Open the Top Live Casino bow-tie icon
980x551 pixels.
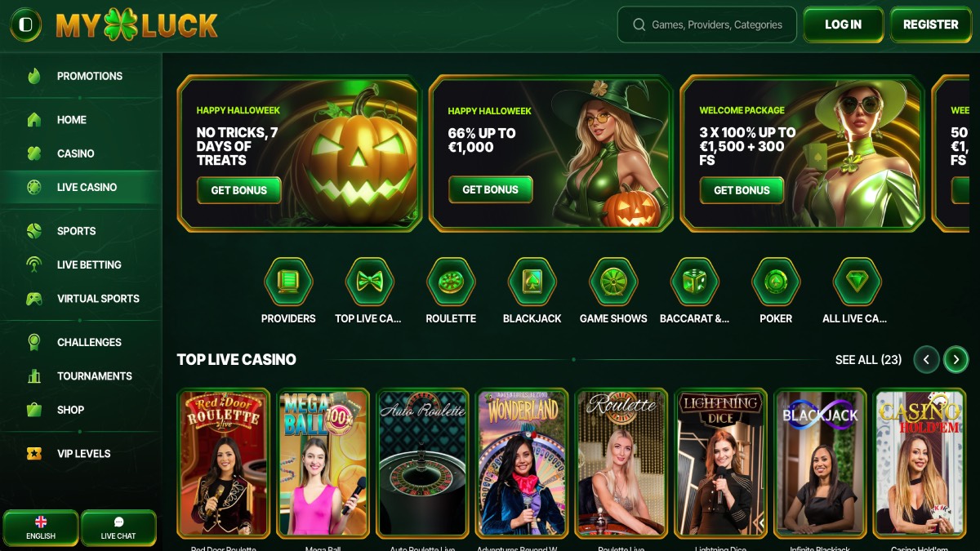click(369, 282)
